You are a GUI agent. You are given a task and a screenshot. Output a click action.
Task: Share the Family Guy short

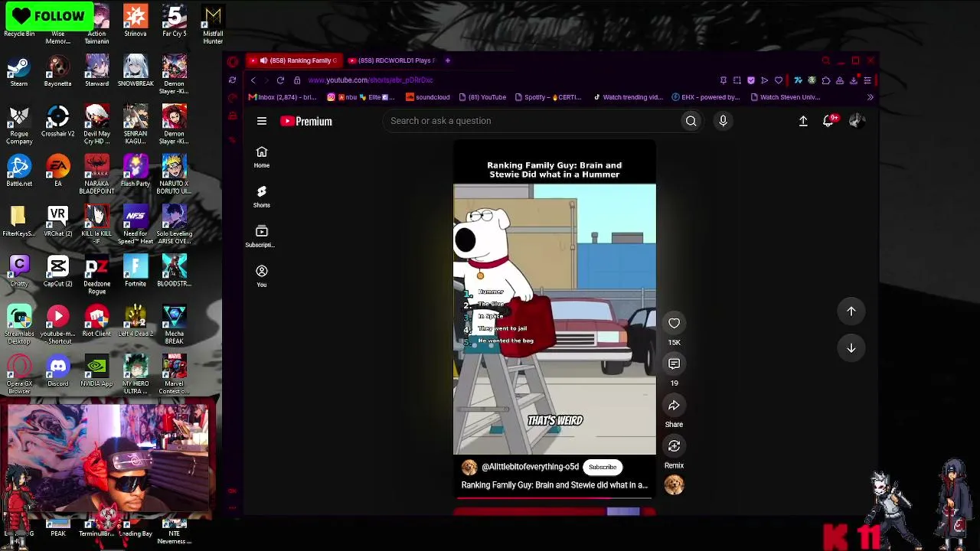point(674,406)
